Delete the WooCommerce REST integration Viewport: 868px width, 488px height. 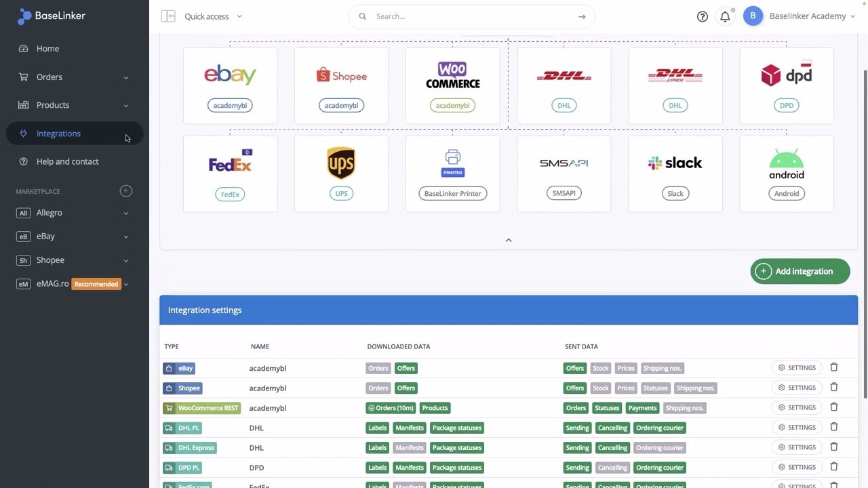(x=834, y=407)
